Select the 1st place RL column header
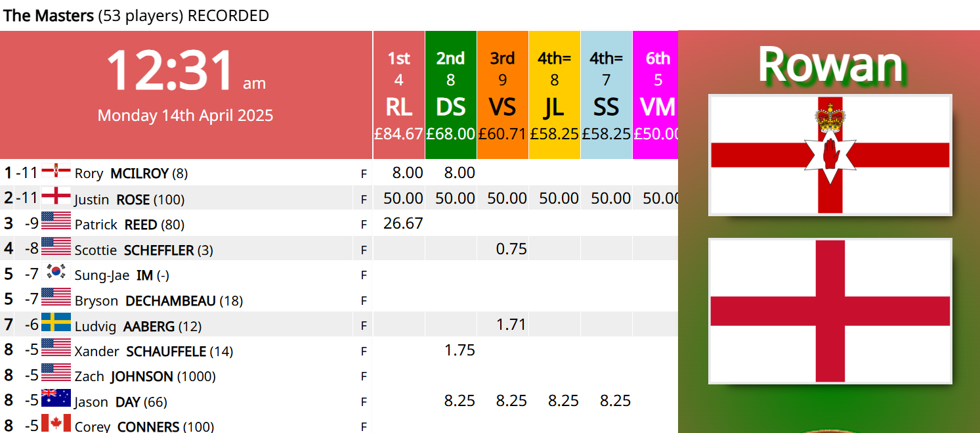980x433 pixels. (398, 95)
